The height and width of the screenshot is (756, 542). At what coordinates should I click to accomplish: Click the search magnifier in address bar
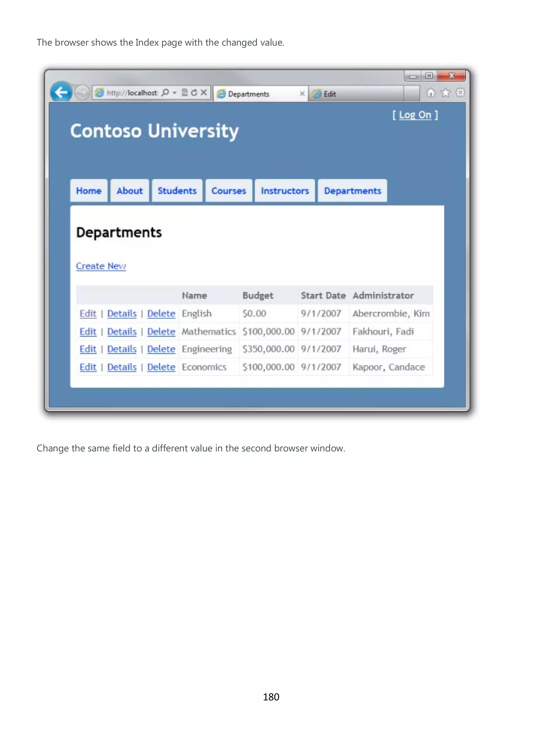tap(165, 92)
